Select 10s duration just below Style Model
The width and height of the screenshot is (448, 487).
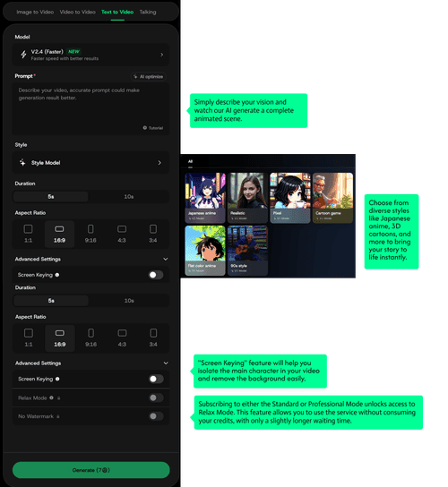129,197
